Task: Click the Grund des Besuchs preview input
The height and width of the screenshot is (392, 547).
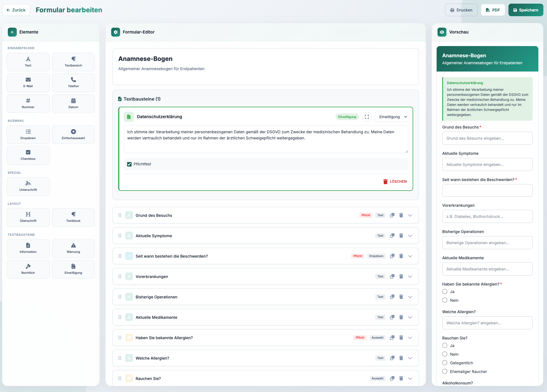Action: click(x=487, y=138)
